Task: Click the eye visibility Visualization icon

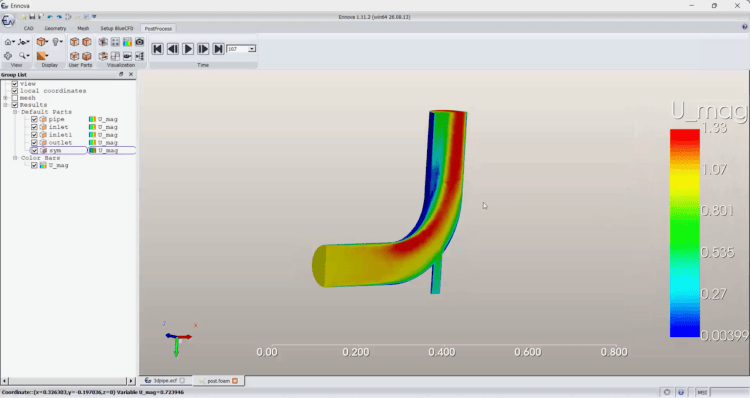Action: pos(127,56)
